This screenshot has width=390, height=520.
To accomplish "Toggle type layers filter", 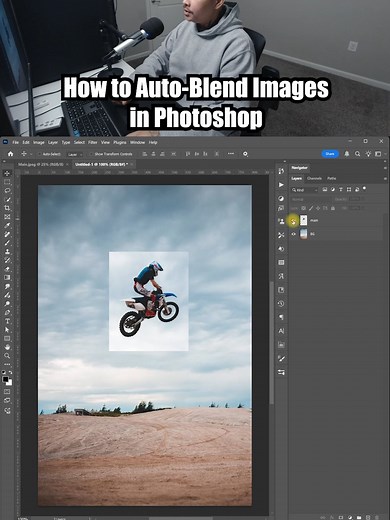I will tap(341, 189).
